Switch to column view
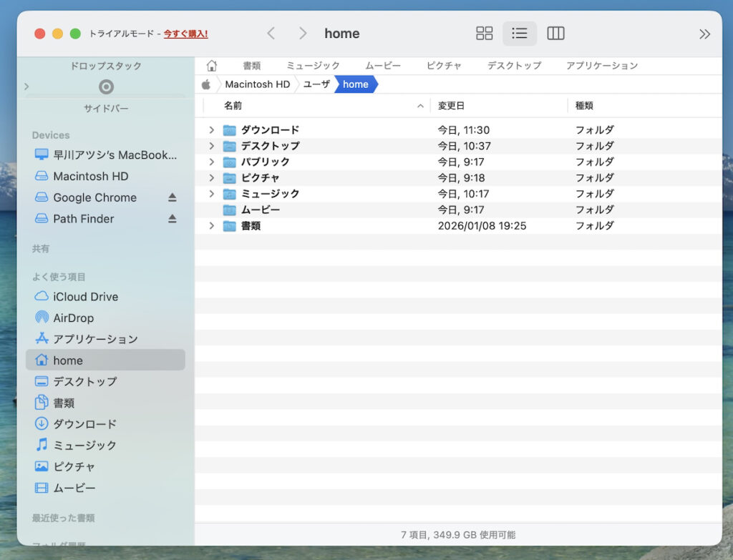This screenshot has width=733, height=560. [555, 34]
